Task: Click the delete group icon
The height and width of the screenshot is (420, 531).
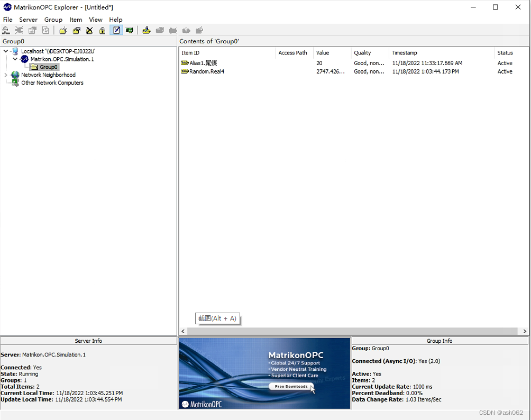Action: [x=89, y=31]
